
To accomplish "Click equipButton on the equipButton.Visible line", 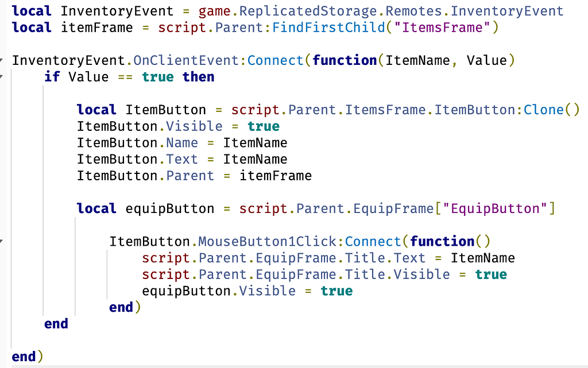I will click(x=186, y=291).
